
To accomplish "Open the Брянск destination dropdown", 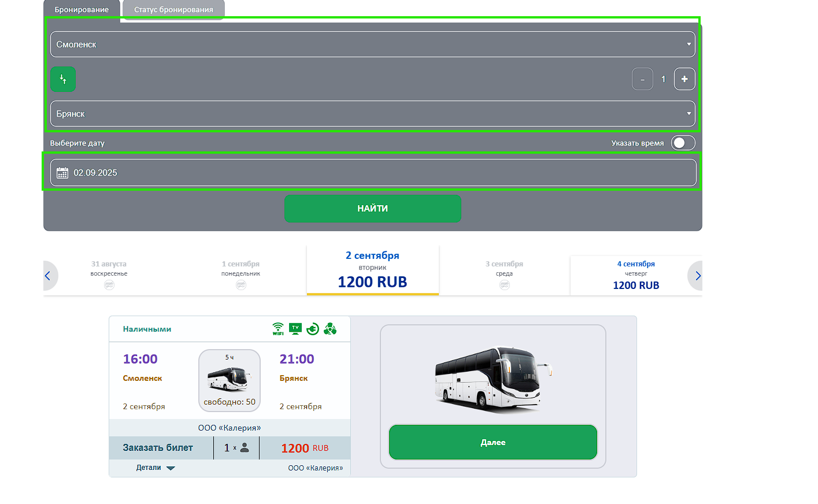I will 373,114.
